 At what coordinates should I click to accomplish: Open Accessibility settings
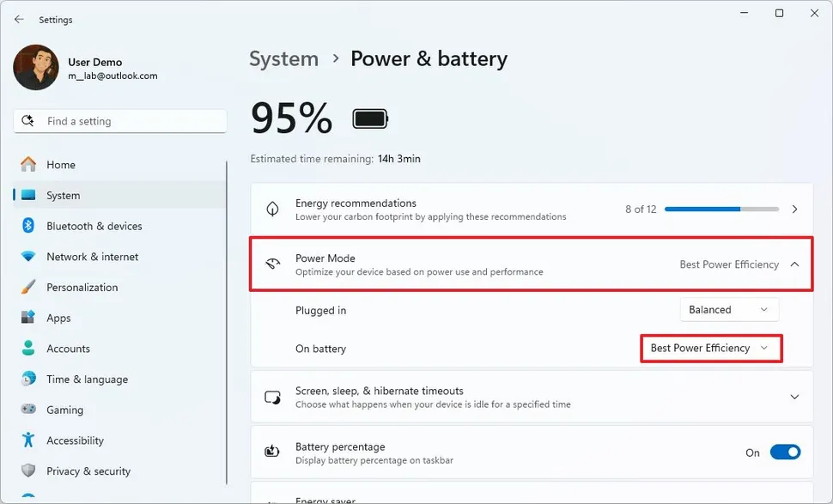tap(76, 440)
